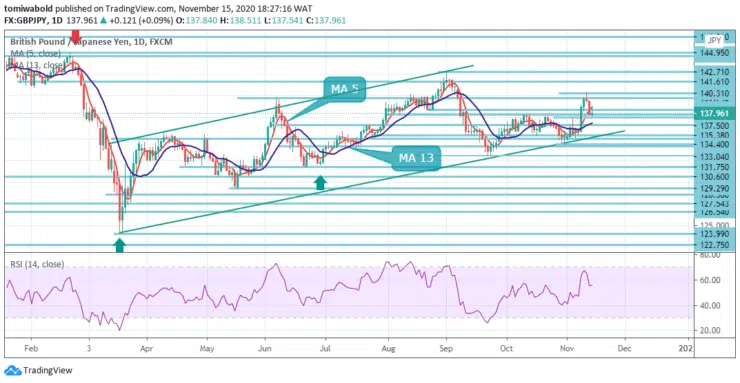Click the Oct label on time axis
Viewport: 740px width, 383px height.
(x=506, y=349)
